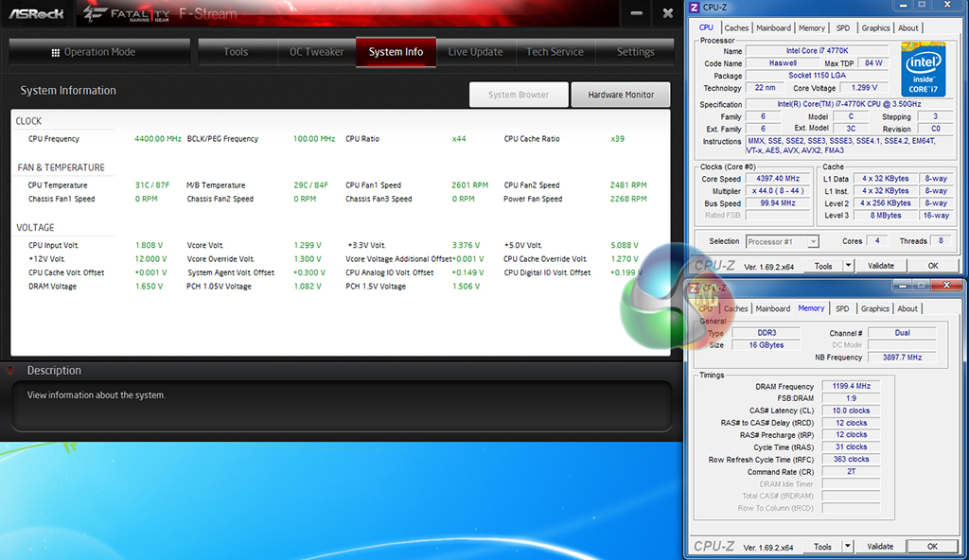This screenshot has height=560, width=969.
Task: Open Caches tab in bottom CPU-Z window
Action: coord(735,308)
